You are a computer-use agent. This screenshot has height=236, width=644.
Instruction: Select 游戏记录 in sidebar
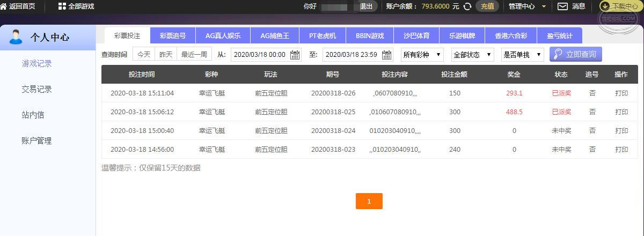click(x=36, y=63)
